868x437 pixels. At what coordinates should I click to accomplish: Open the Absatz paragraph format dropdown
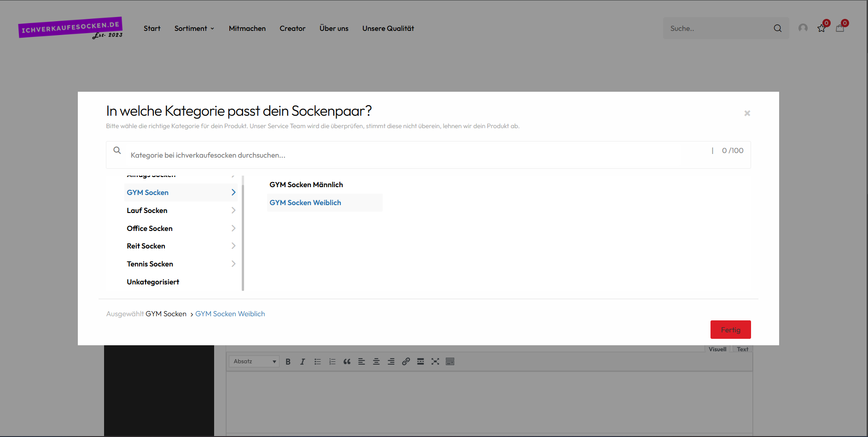tap(254, 362)
